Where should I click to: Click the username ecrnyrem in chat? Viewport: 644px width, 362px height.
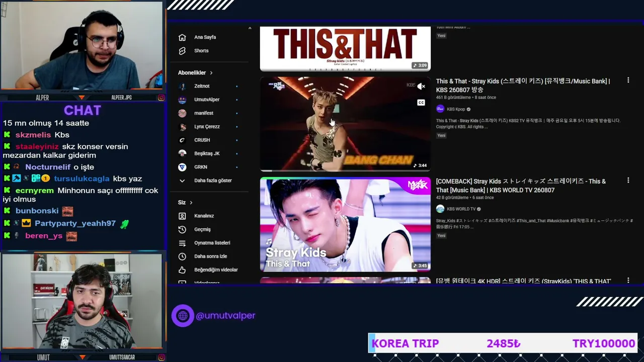(x=34, y=191)
